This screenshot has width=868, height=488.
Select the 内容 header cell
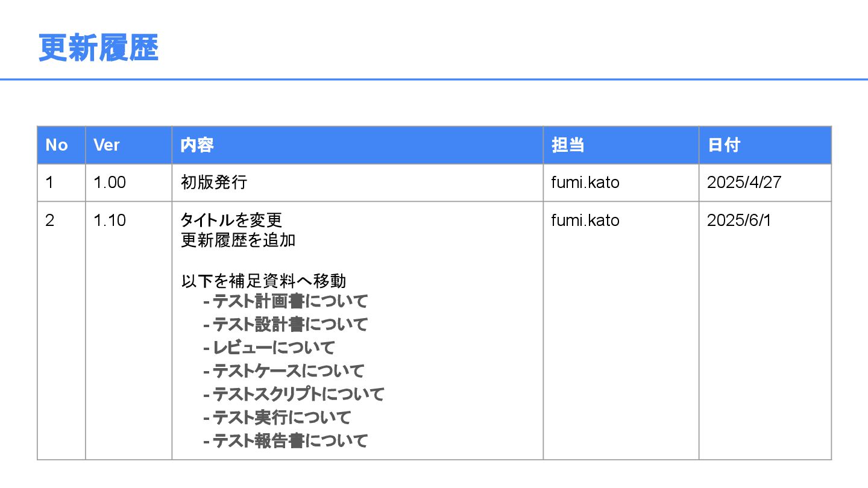coord(197,145)
